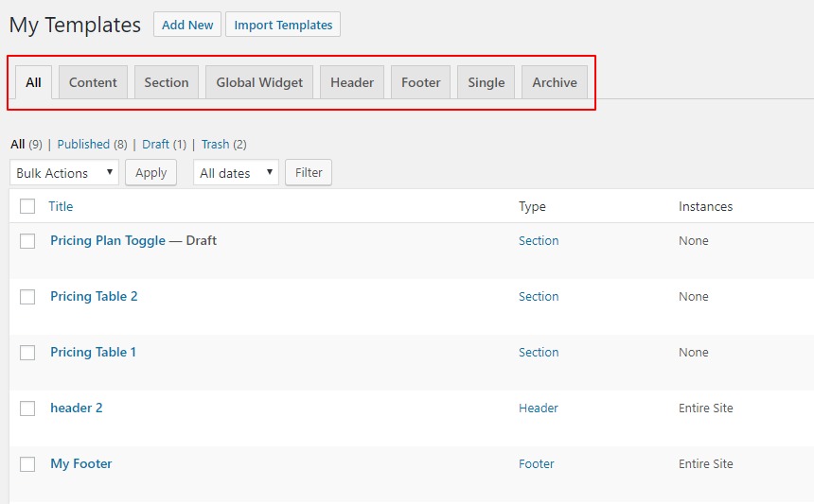Go to the Archive tab
Viewport: 814px width, 504px height.
555,82
